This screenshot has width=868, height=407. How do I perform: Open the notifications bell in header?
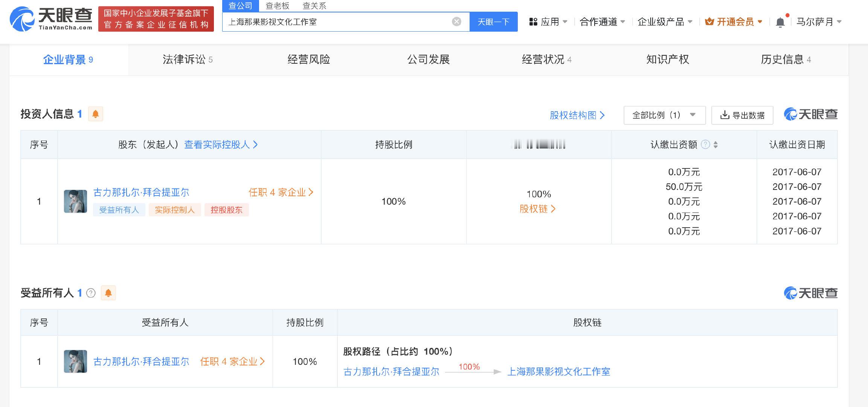pyautogui.click(x=780, y=22)
